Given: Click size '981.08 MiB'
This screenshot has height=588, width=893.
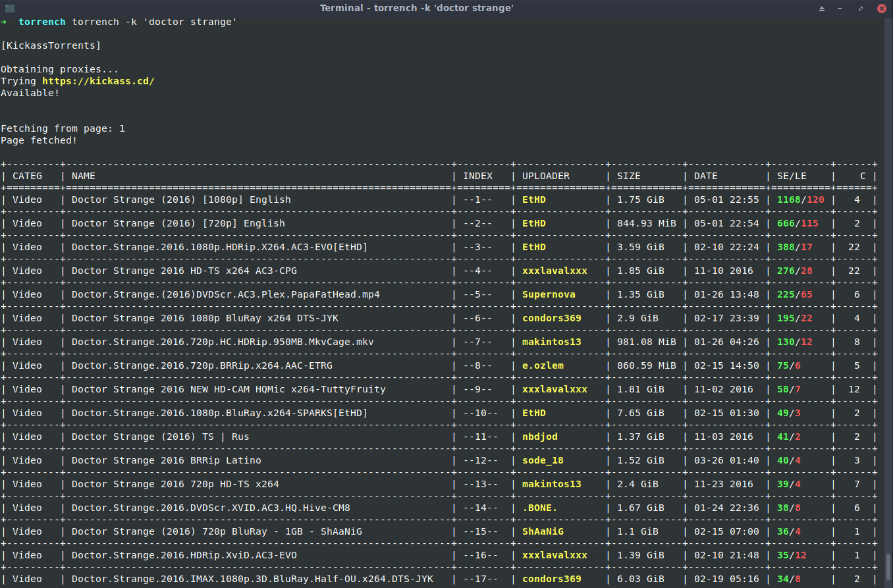Looking at the screenshot, I should coord(647,342).
